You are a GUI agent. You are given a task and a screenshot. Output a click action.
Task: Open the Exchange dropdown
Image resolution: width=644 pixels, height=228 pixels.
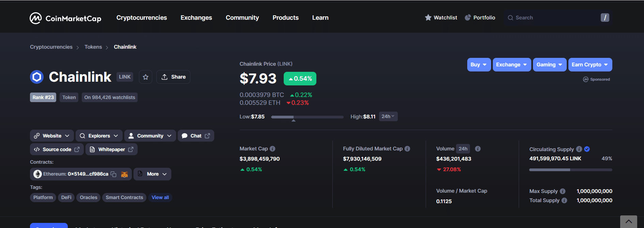point(512,65)
